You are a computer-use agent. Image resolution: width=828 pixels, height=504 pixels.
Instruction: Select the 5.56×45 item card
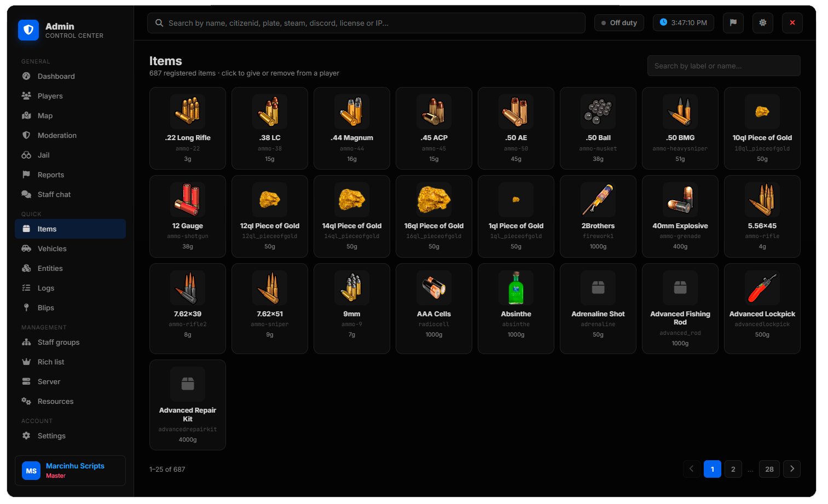pyautogui.click(x=762, y=216)
